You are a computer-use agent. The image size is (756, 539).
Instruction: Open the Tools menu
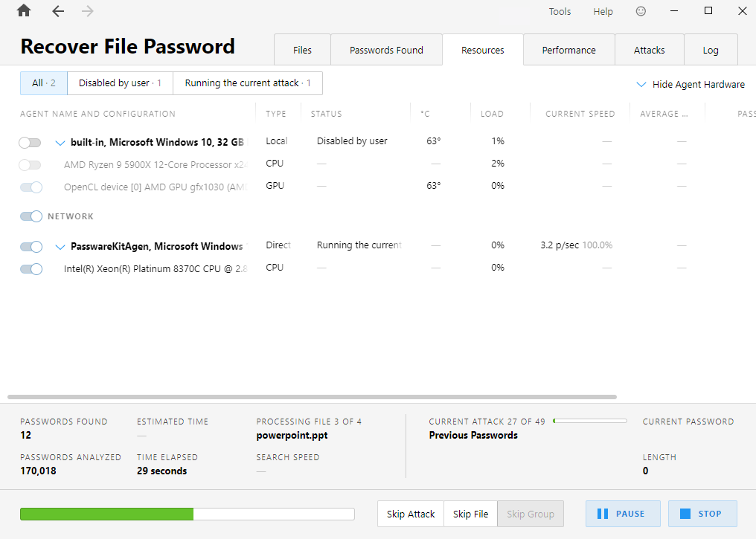tap(560, 12)
